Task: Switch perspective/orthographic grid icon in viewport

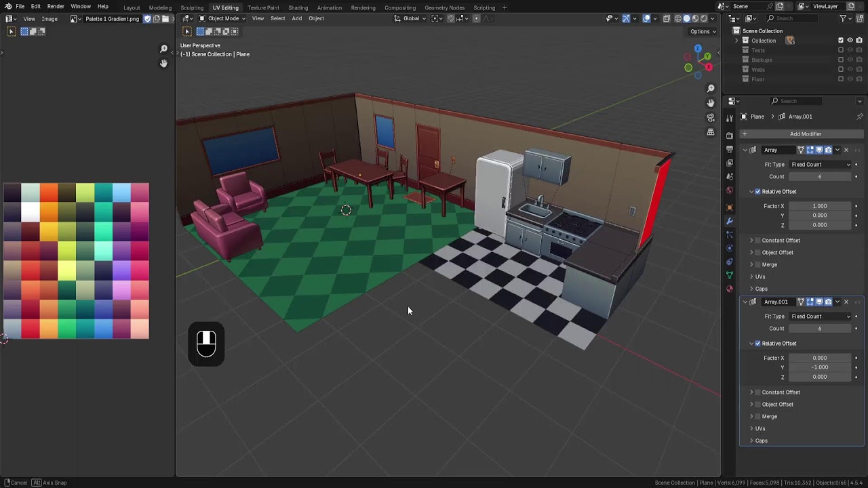Action: tap(711, 131)
